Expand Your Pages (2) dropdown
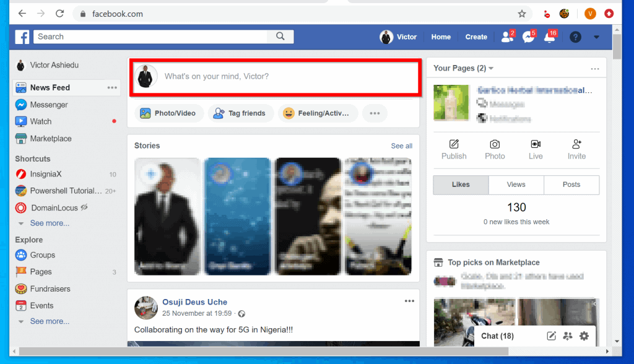Screen dimensions: 634x364 [463, 68]
